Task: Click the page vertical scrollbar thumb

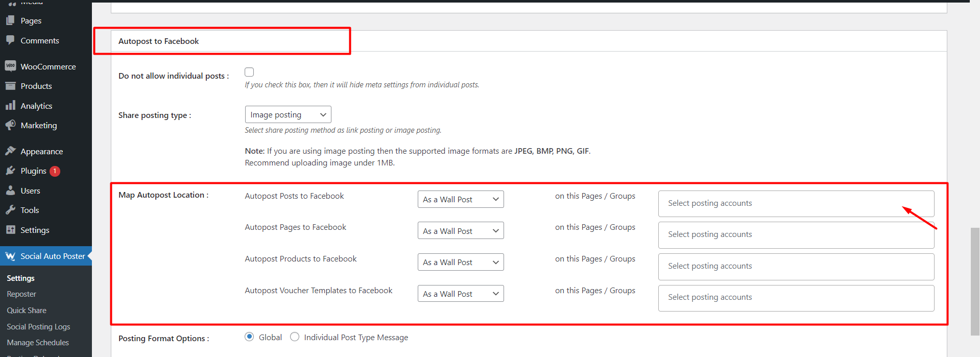Action: point(974,281)
